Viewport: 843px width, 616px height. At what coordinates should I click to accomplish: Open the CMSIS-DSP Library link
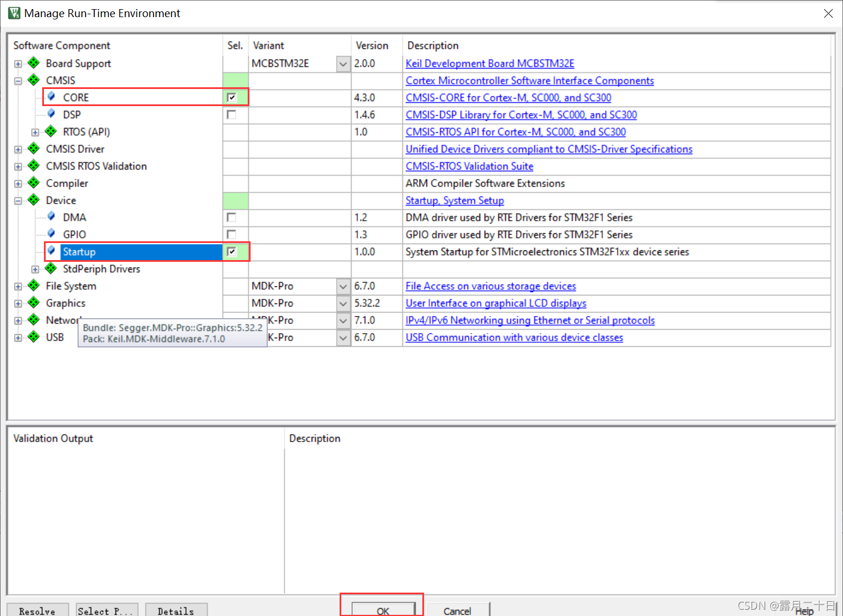click(x=521, y=115)
